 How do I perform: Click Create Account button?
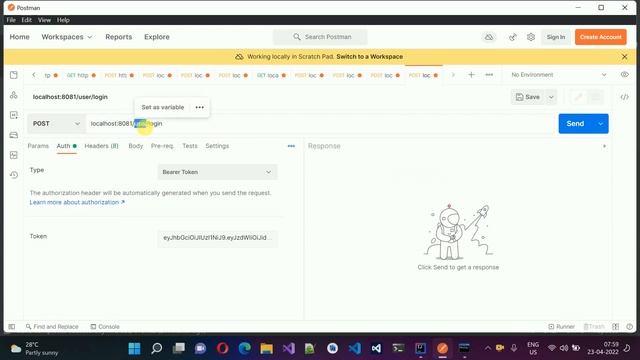click(x=600, y=37)
